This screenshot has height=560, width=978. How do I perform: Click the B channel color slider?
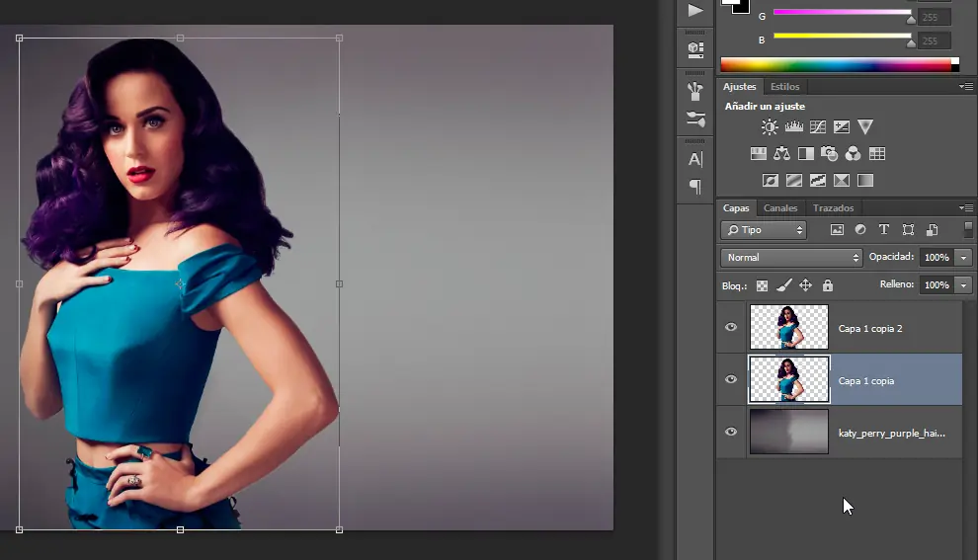(842, 36)
